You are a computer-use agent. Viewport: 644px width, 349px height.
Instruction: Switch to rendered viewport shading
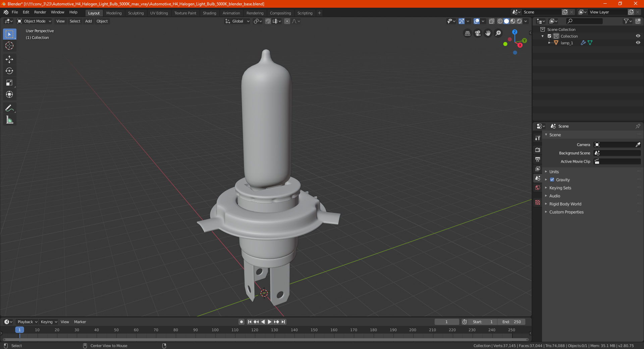pos(519,21)
